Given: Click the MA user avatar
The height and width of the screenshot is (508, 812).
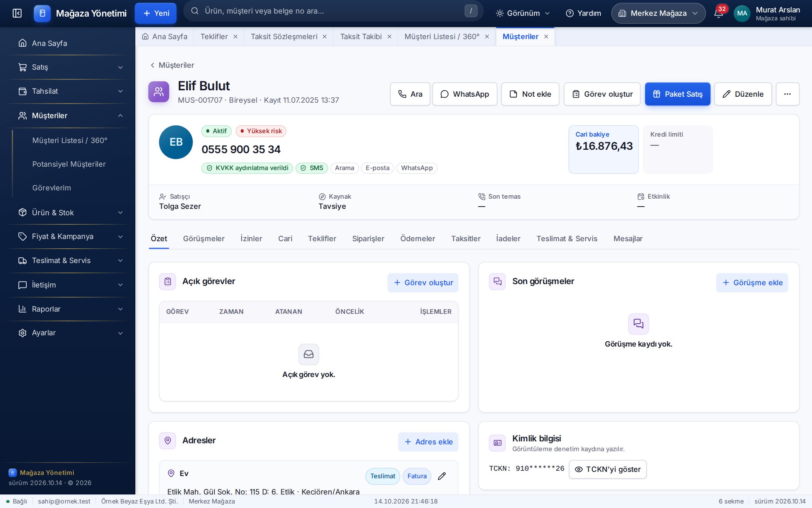Looking at the screenshot, I should (742, 13).
